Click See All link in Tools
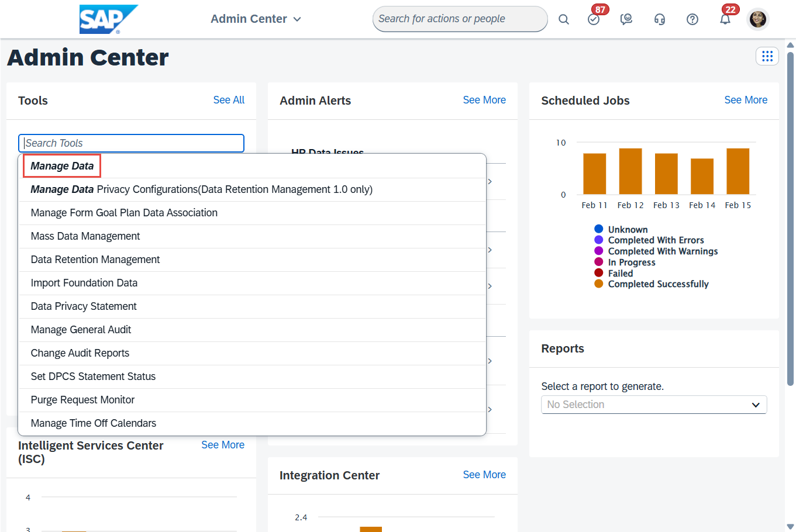 [x=229, y=100]
